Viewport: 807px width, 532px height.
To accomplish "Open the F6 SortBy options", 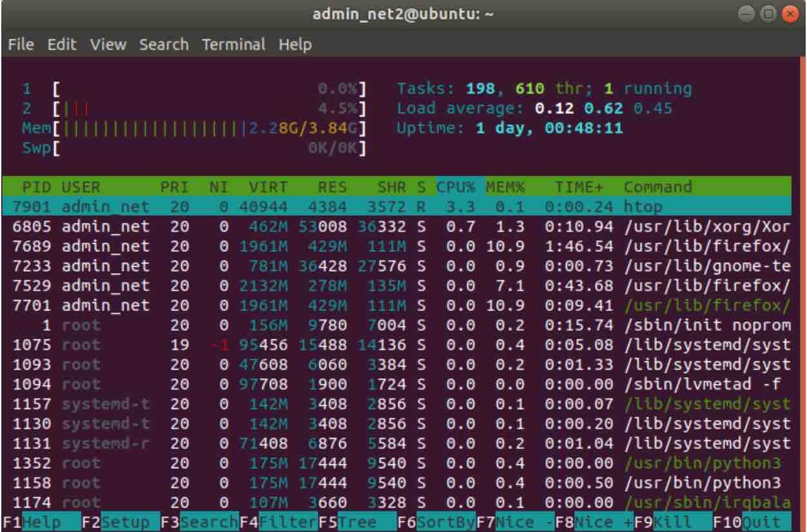I will tap(436, 522).
